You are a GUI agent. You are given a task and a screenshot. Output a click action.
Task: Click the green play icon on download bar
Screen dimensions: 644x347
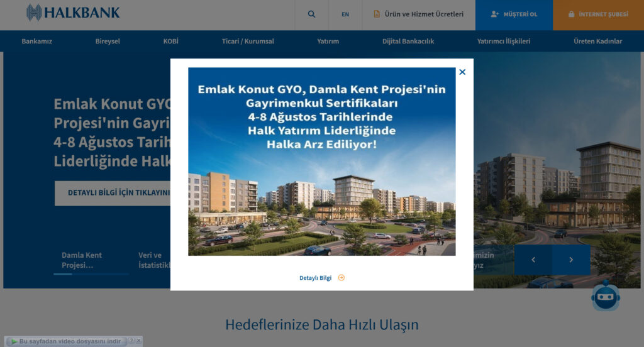coord(14,341)
